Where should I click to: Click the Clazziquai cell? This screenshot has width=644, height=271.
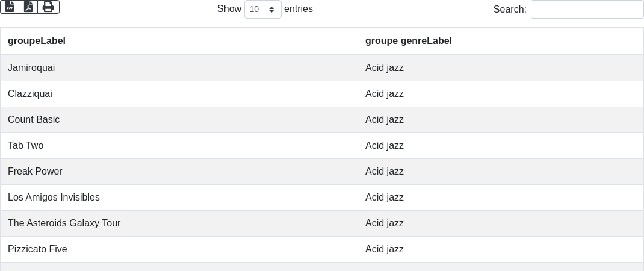tap(30, 94)
